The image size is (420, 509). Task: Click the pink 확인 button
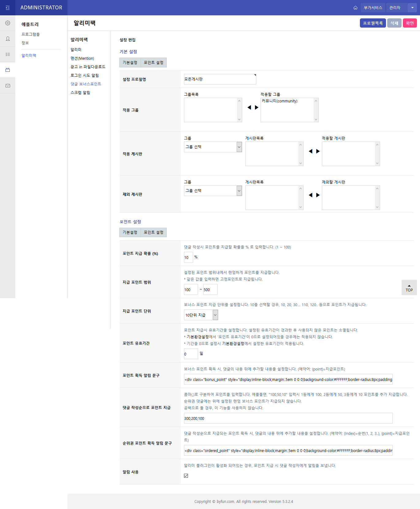tap(410, 23)
